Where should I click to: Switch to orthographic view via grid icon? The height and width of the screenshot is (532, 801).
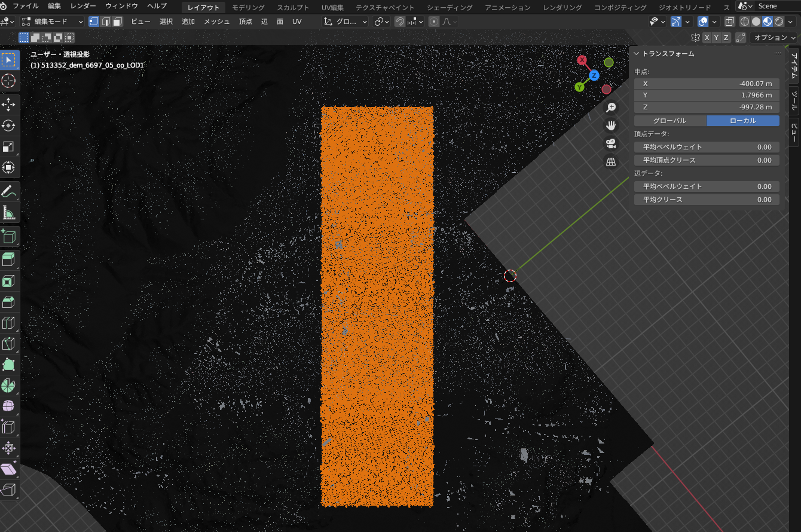tap(611, 162)
